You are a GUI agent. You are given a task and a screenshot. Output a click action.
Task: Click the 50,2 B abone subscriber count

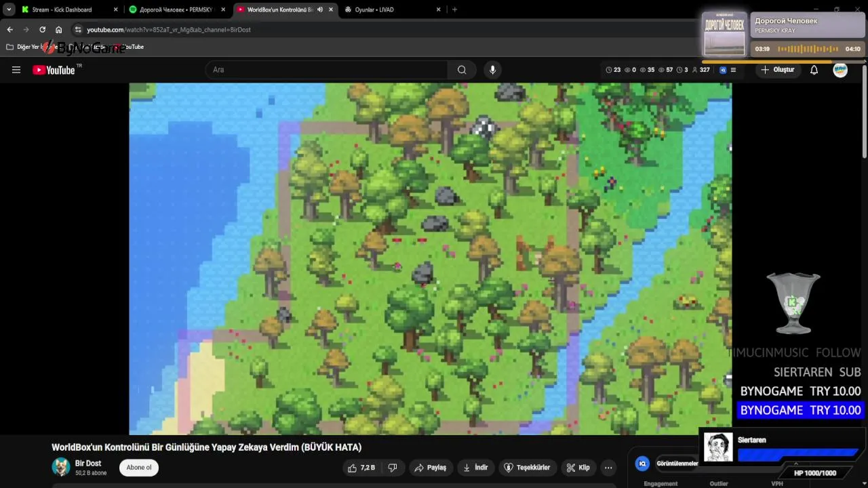point(91,473)
